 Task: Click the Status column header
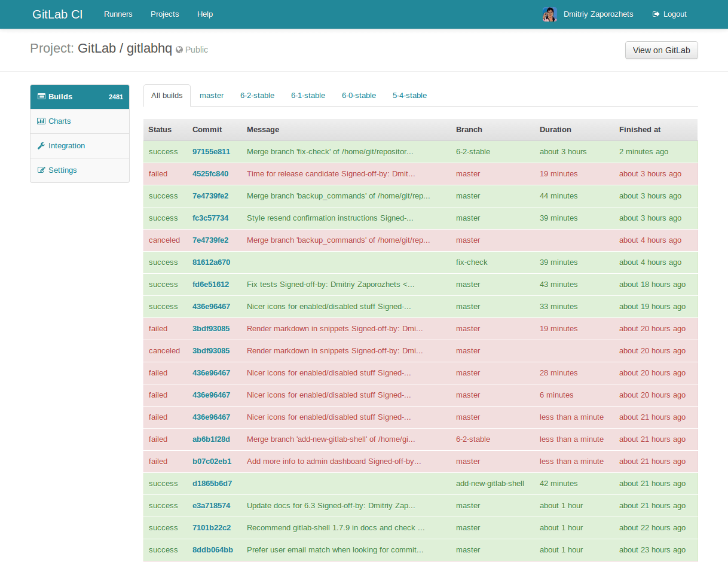(x=160, y=130)
